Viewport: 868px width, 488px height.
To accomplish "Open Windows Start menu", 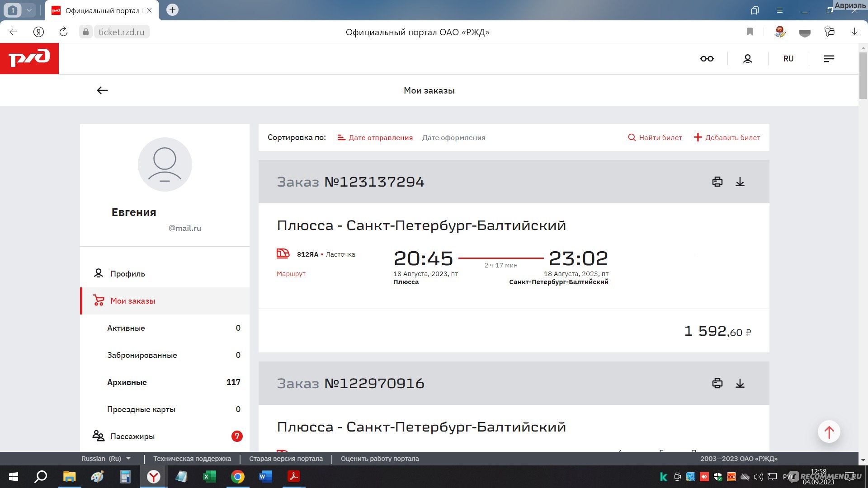I will pos(14,477).
